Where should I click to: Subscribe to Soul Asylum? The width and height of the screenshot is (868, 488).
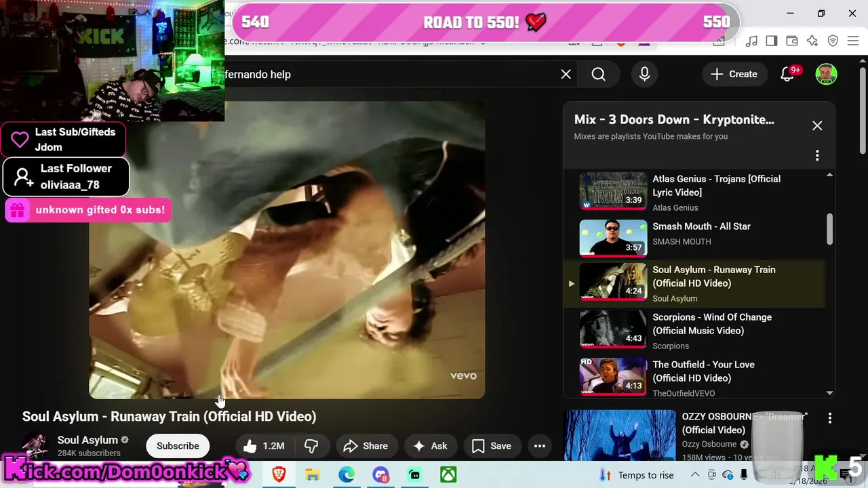point(178,446)
